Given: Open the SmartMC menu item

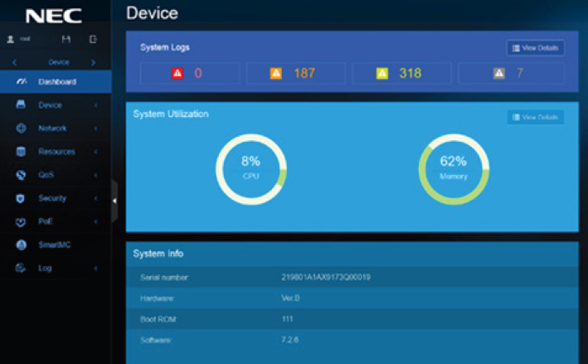Looking at the screenshot, I should click(x=56, y=245).
